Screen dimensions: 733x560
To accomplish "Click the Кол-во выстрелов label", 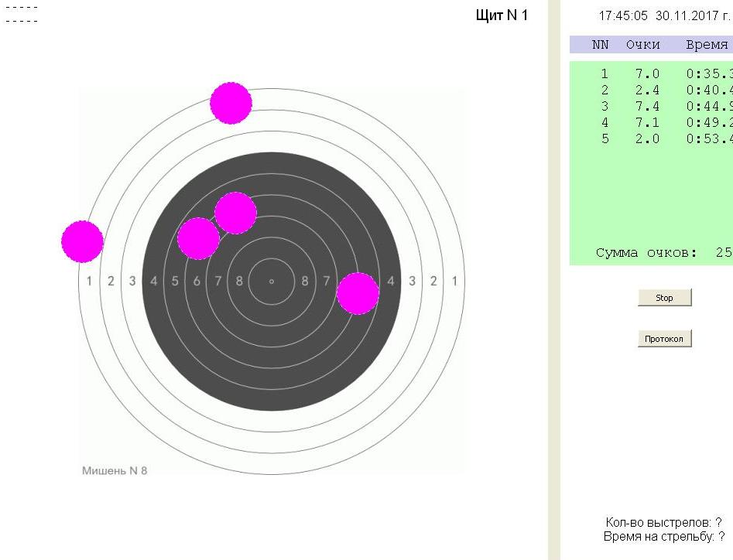I will pyautogui.click(x=663, y=524).
